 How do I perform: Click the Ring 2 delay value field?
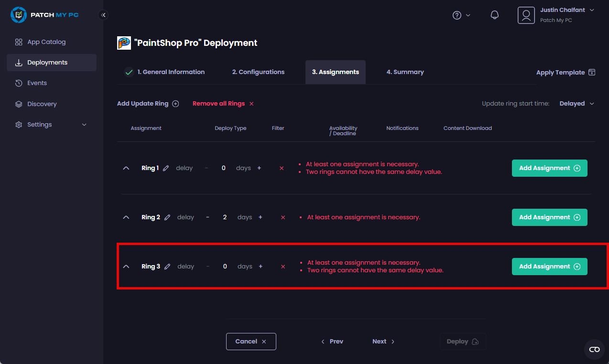tap(225, 217)
